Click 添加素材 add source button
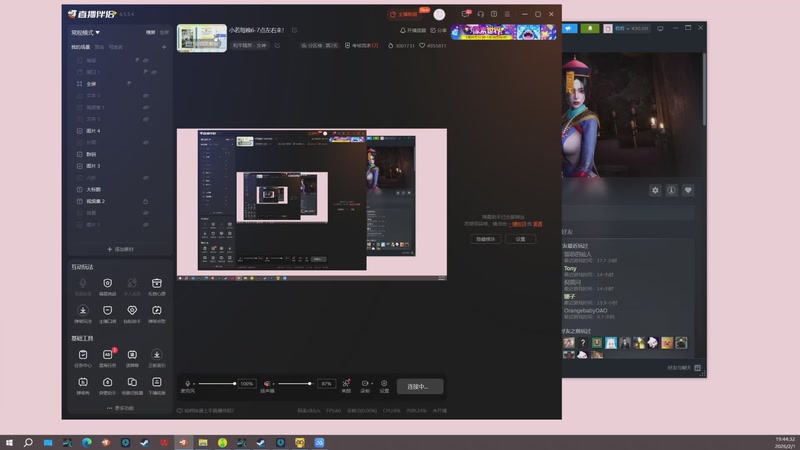 tap(119, 249)
